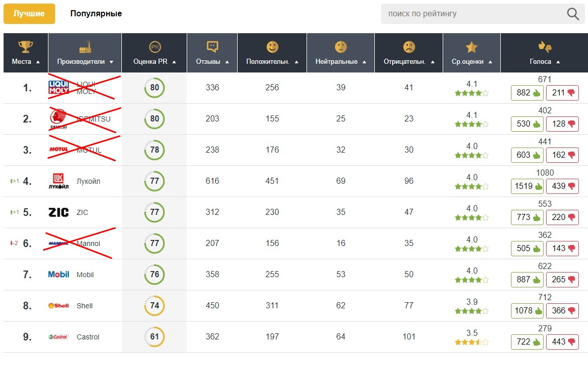The width and height of the screenshot is (588, 366).
Task: Open the Mobil manufacturer link
Action: click(85, 275)
